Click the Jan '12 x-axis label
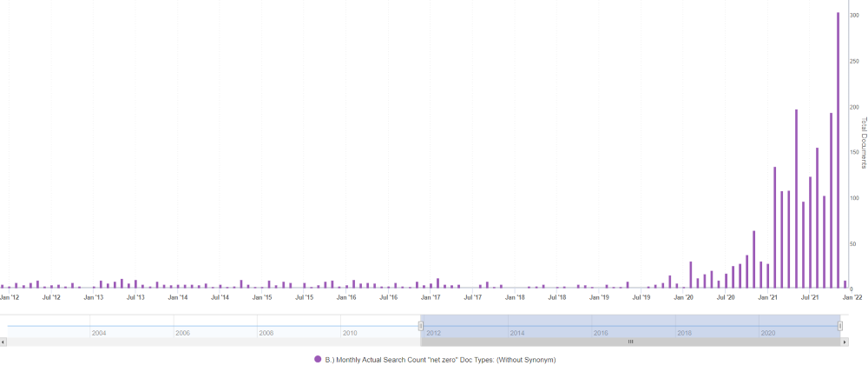Screen dimensions: 868x365 pyautogui.click(x=10, y=297)
